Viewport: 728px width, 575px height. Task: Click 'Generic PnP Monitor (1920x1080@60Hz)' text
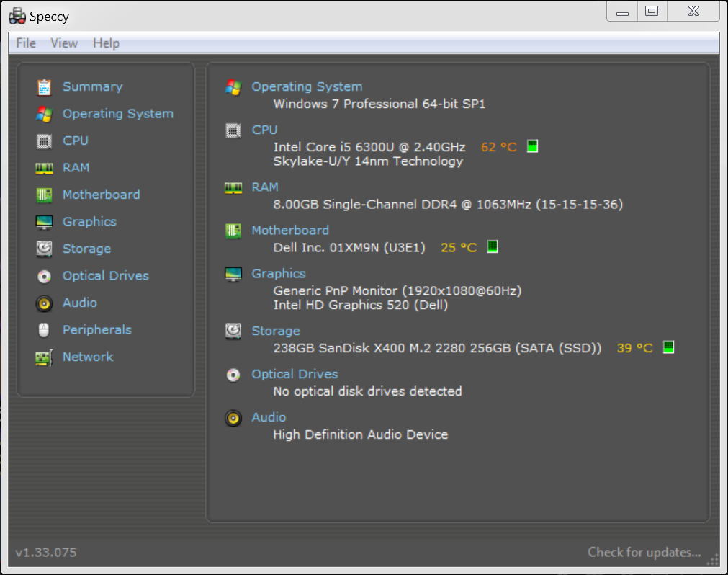tap(397, 291)
